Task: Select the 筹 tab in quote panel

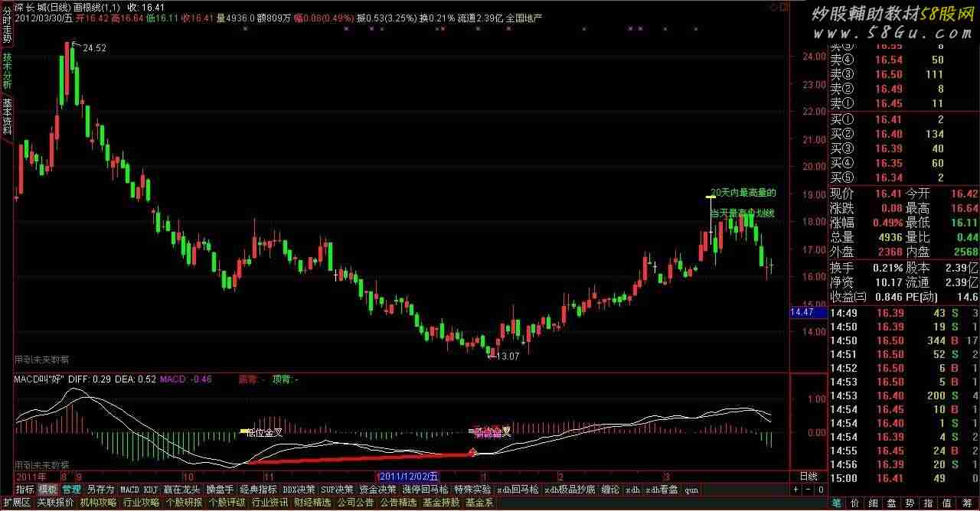Action: (965, 503)
